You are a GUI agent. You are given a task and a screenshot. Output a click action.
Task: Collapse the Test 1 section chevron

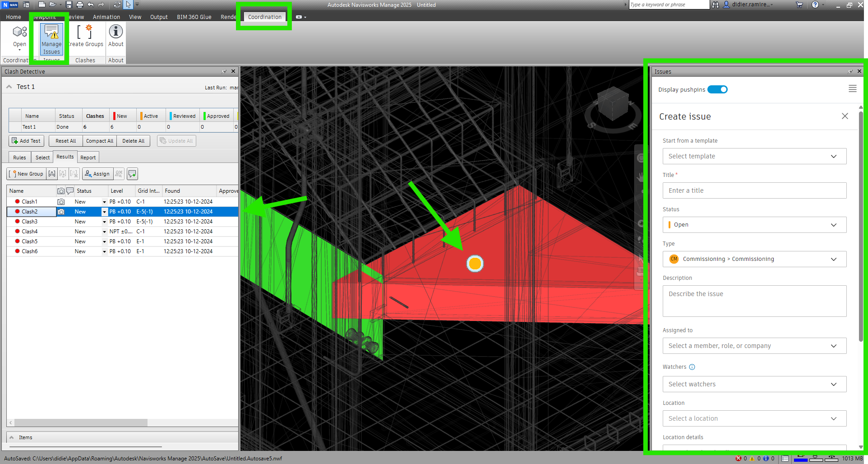(x=9, y=87)
